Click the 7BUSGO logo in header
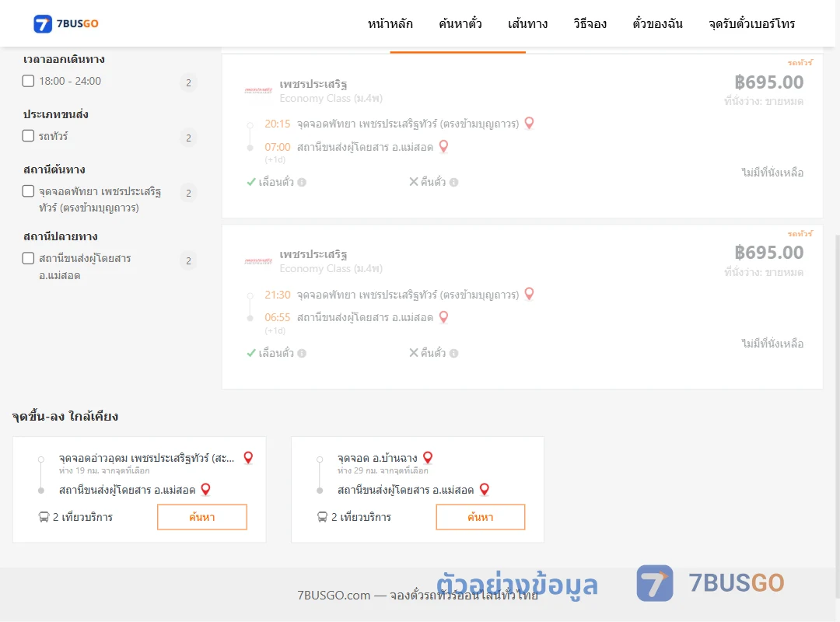The image size is (840, 622). coord(66,23)
